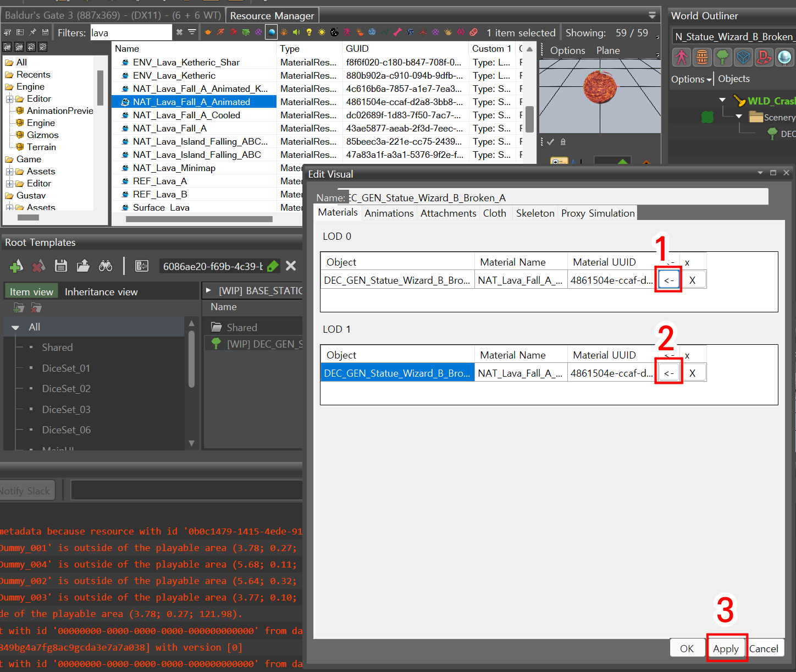Collapse the WLD_Crash node in World Outliner

click(722, 100)
